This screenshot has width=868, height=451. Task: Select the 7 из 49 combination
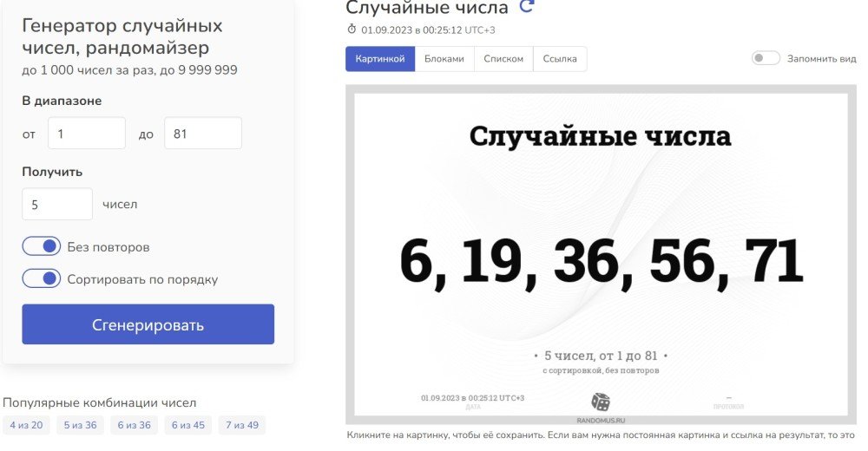(242, 425)
